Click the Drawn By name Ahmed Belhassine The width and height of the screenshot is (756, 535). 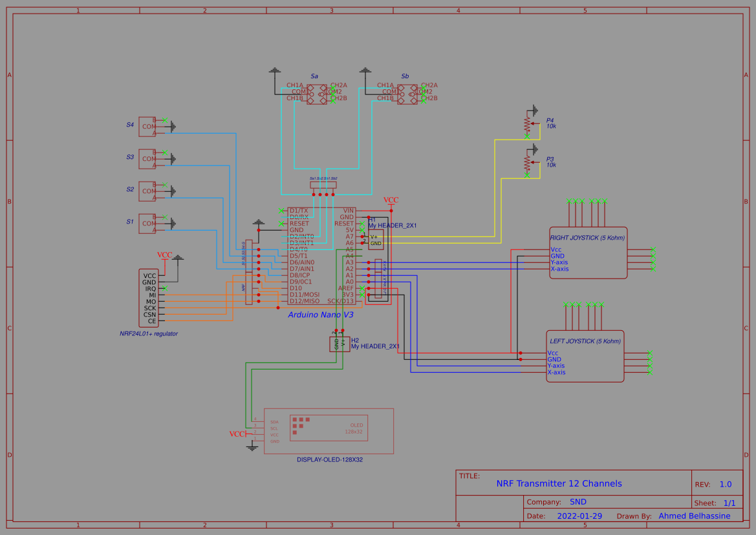695,516
